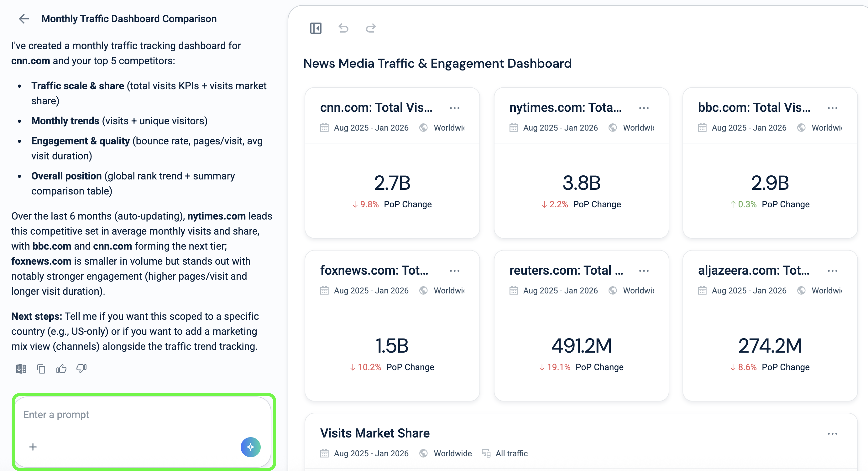Viewport: 868px width, 471px height.
Task: Click the 9.8% PoP change on cnn.com
Action: (366, 204)
